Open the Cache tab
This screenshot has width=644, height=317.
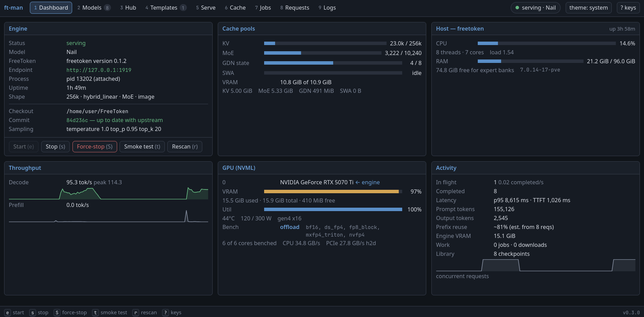[235, 8]
